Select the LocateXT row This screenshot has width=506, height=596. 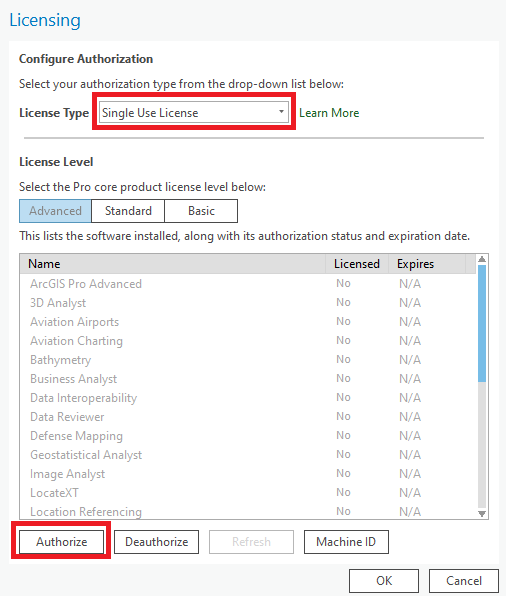(248, 493)
